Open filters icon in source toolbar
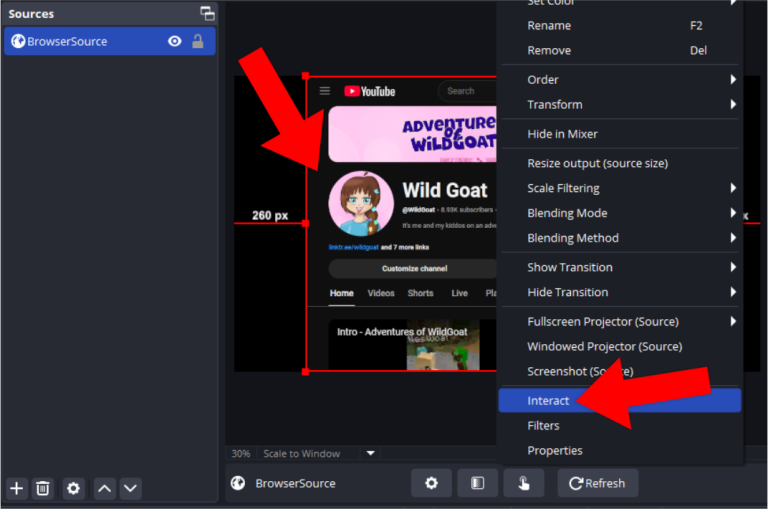Screen dimensions: 768x509 pos(478,484)
